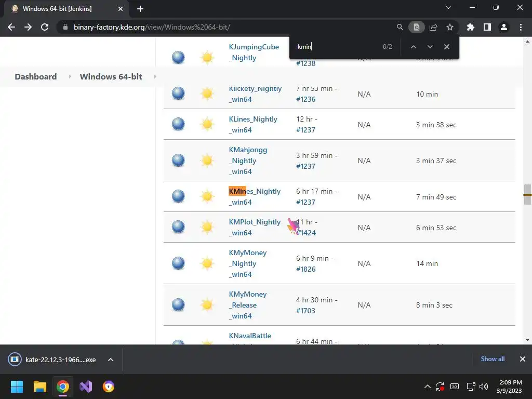Click the sunny weather icon for KMyMoney_Nightly

[207, 263]
